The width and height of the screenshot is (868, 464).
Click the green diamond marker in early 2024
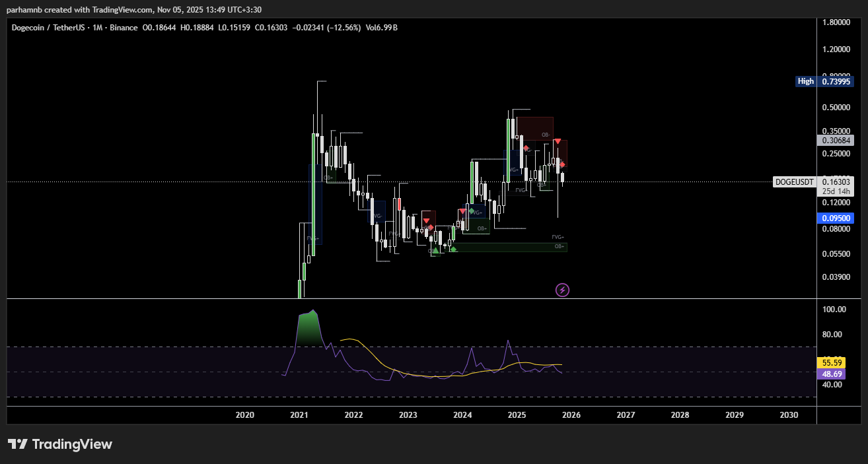[470, 211]
